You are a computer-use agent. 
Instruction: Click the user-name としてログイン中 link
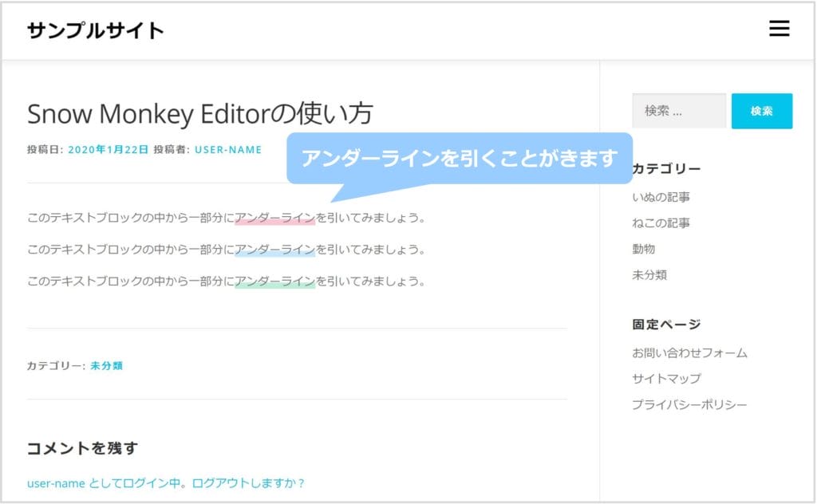coord(104,483)
